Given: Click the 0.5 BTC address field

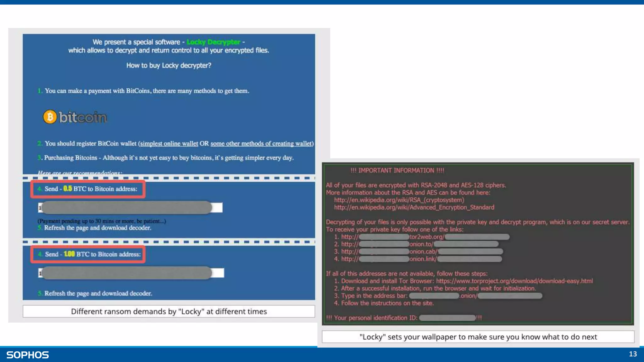Looking at the screenshot, I should 130,208.
